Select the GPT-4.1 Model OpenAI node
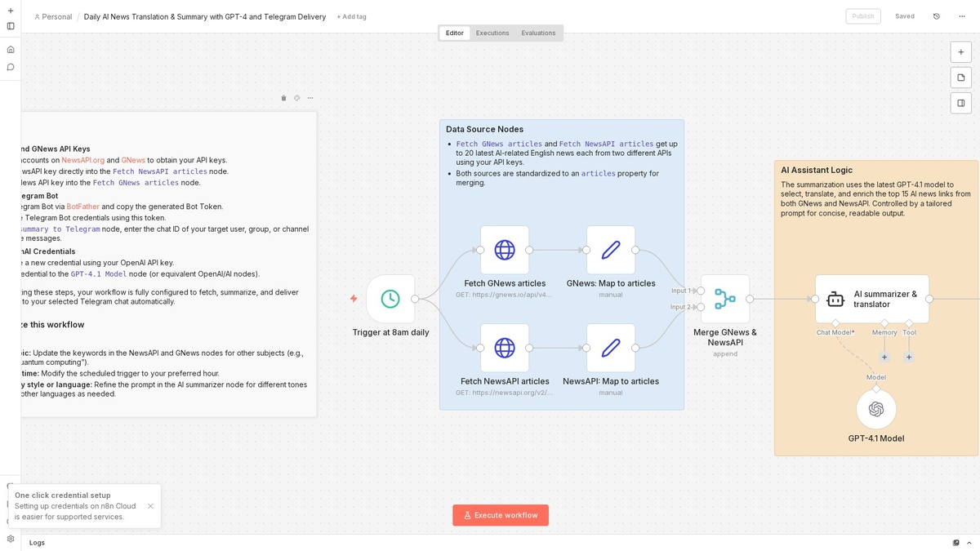 point(876,409)
